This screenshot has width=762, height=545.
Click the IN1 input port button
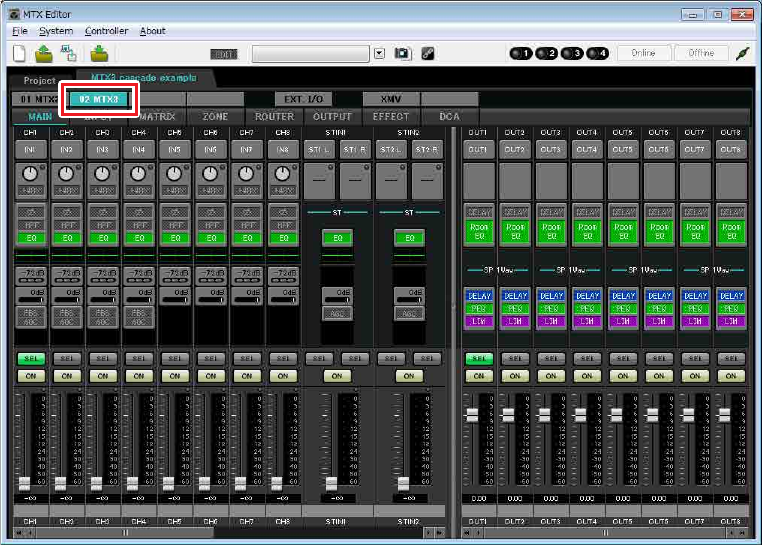pyautogui.click(x=31, y=150)
